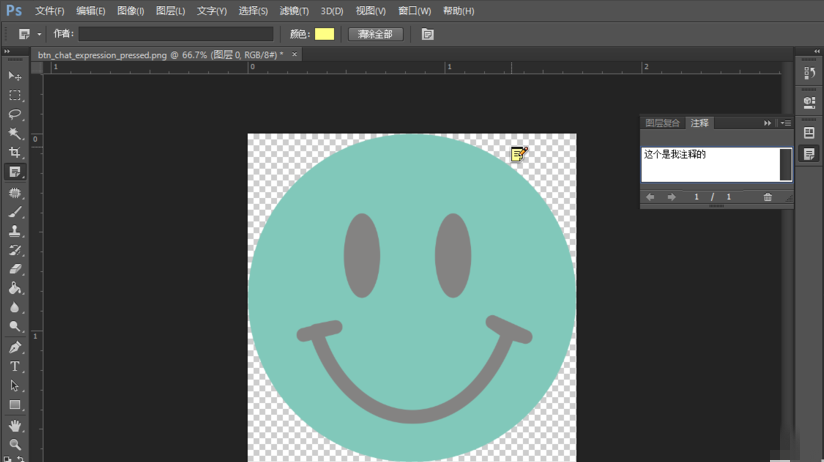
Task: Switch to the 图层复合 tab
Action: point(662,123)
